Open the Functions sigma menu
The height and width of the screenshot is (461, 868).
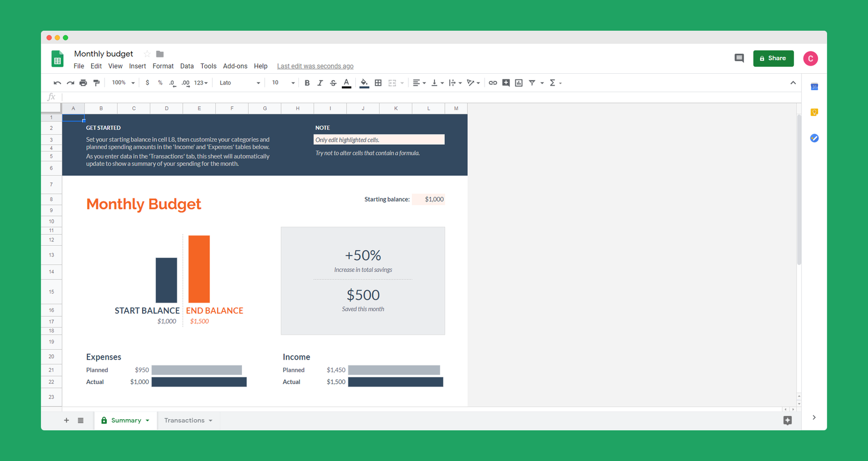click(556, 83)
